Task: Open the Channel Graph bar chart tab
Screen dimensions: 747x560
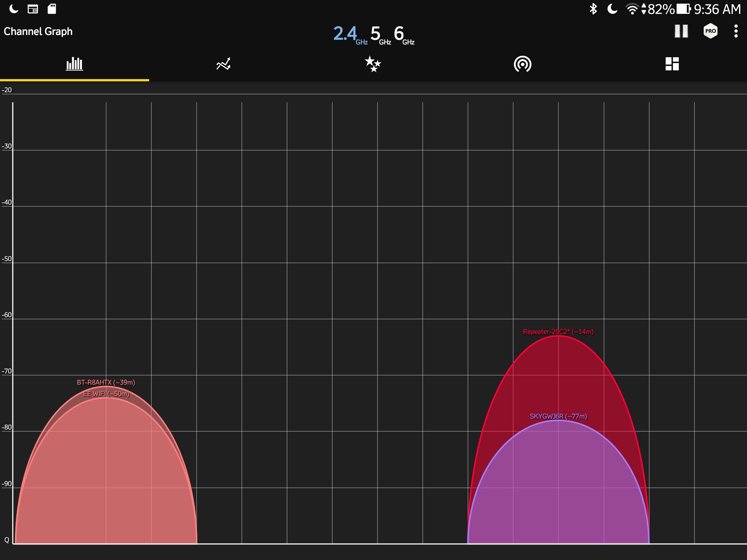Action: (x=74, y=64)
